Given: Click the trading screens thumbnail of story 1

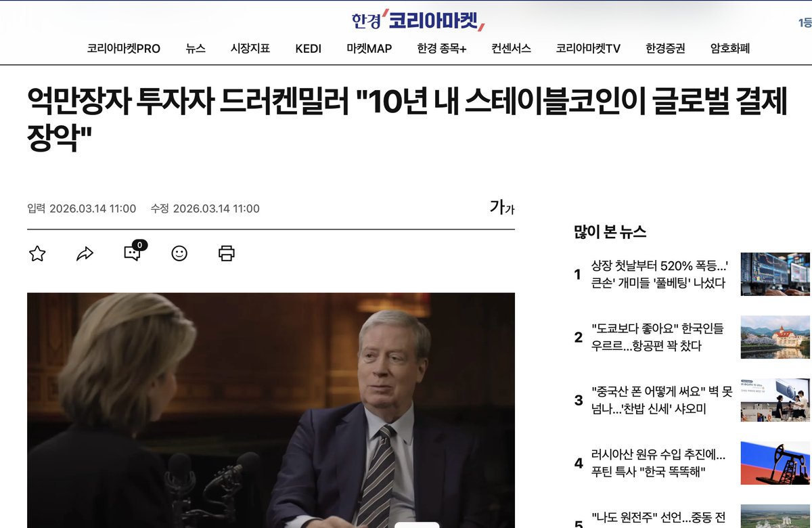Looking at the screenshot, I should (x=775, y=274).
